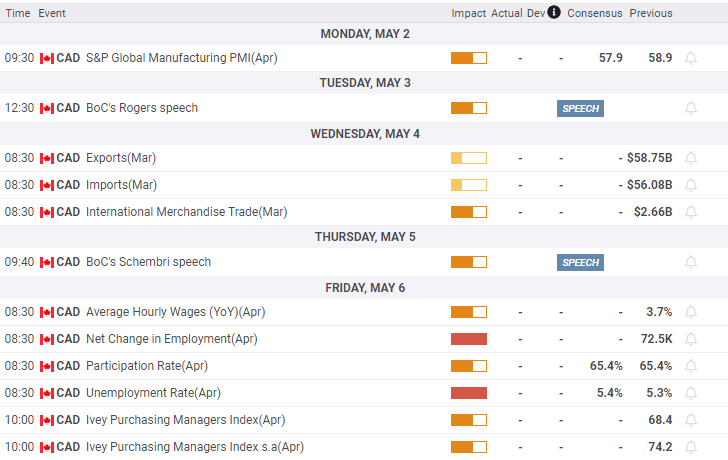Click the Impact column header
728x460 pixels.
click(x=468, y=13)
